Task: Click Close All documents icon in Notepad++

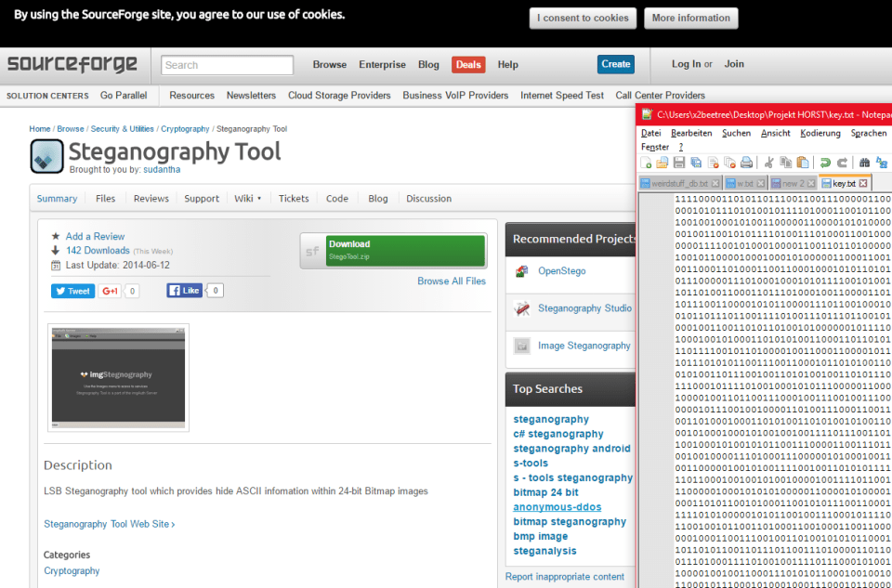Action: click(x=730, y=163)
